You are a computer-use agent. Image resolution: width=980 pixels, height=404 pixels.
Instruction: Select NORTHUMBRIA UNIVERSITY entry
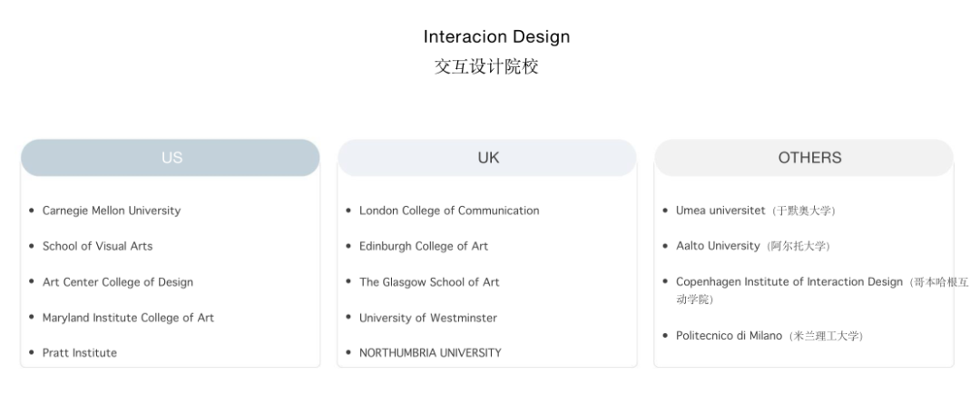(430, 353)
